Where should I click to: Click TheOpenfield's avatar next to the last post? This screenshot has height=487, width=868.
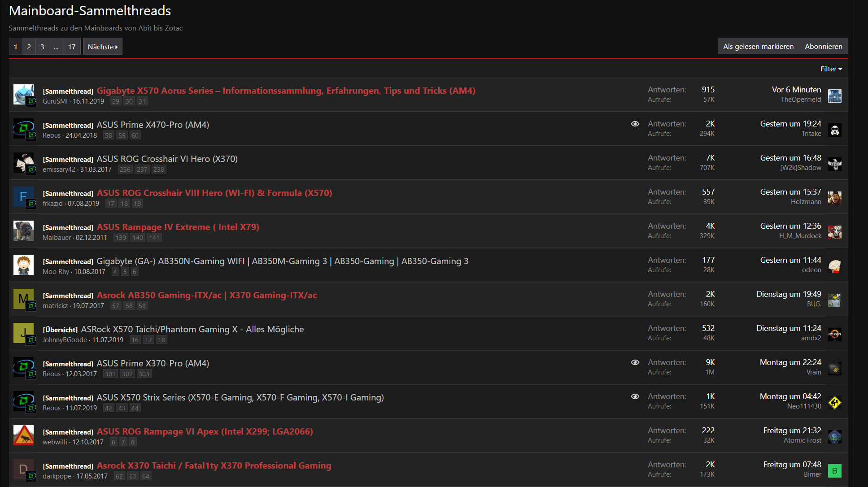pos(834,96)
